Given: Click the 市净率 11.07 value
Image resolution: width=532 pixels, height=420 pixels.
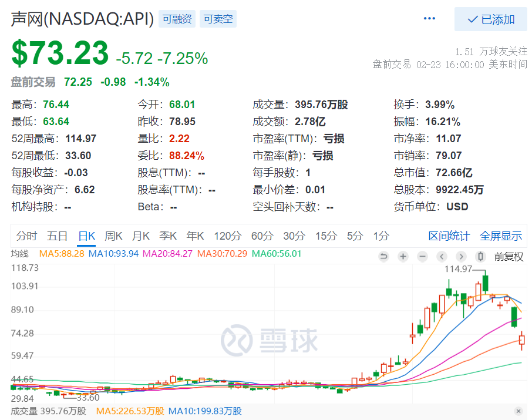Looking at the screenshot, I should tap(449, 139).
